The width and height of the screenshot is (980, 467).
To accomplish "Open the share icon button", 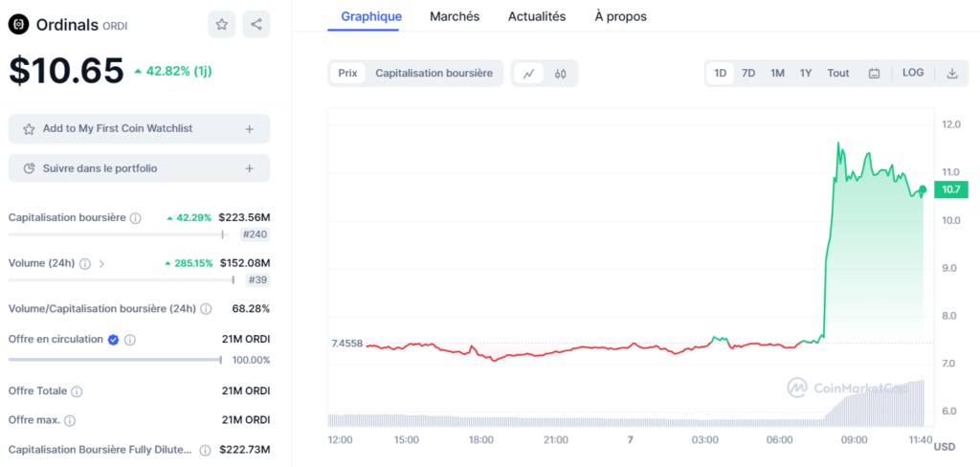I will [x=256, y=24].
